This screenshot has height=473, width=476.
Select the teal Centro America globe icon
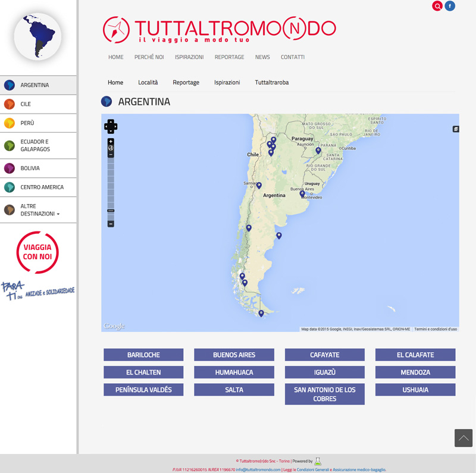pyautogui.click(x=10, y=187)
